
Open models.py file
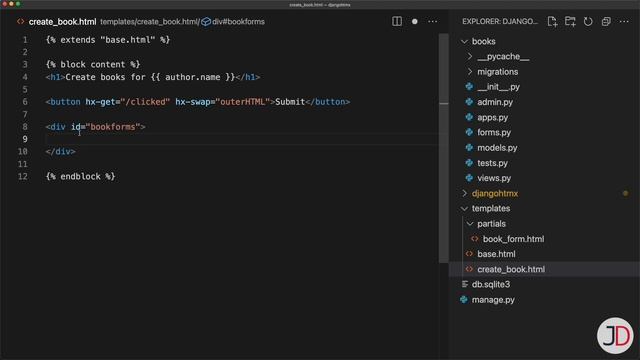497,148
